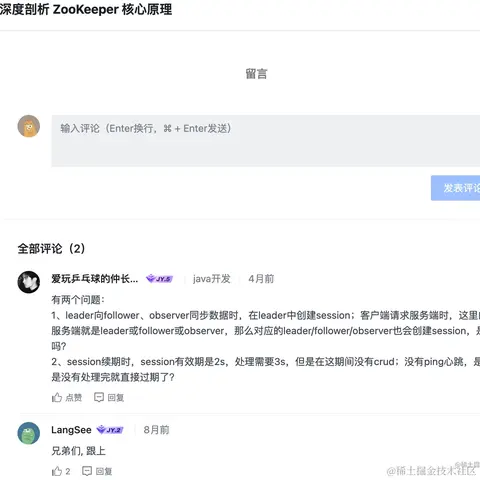Viewport: 480px width, 480px height.
Task: Click the 全部评论 (2) heading
Action: tap(51, 249)
